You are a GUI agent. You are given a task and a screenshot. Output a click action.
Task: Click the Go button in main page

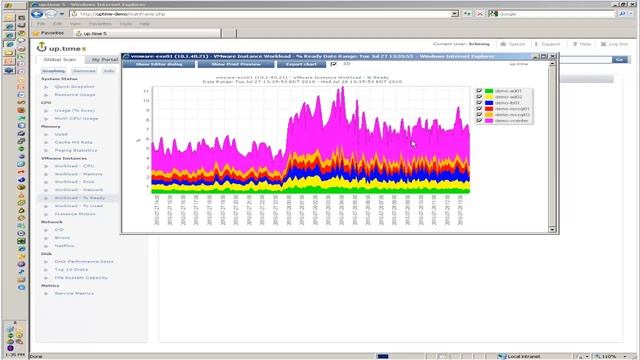click(x=619, y=60)
